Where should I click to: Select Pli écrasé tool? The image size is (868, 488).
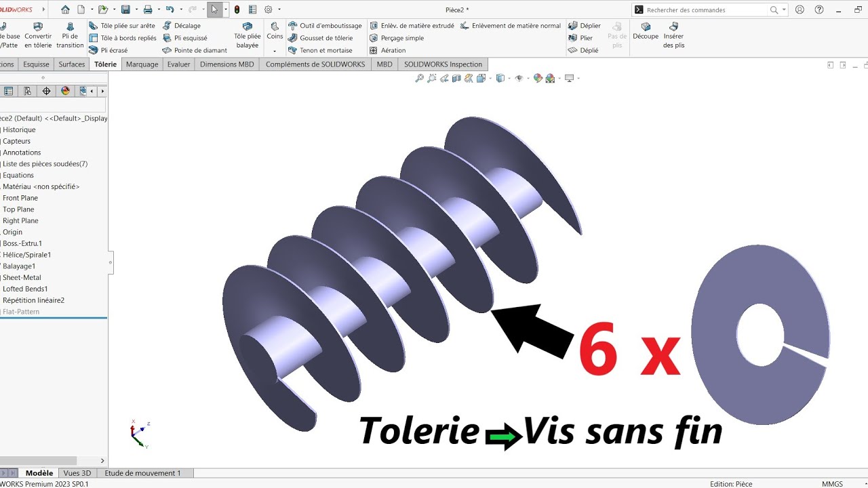tap(108, 50)
